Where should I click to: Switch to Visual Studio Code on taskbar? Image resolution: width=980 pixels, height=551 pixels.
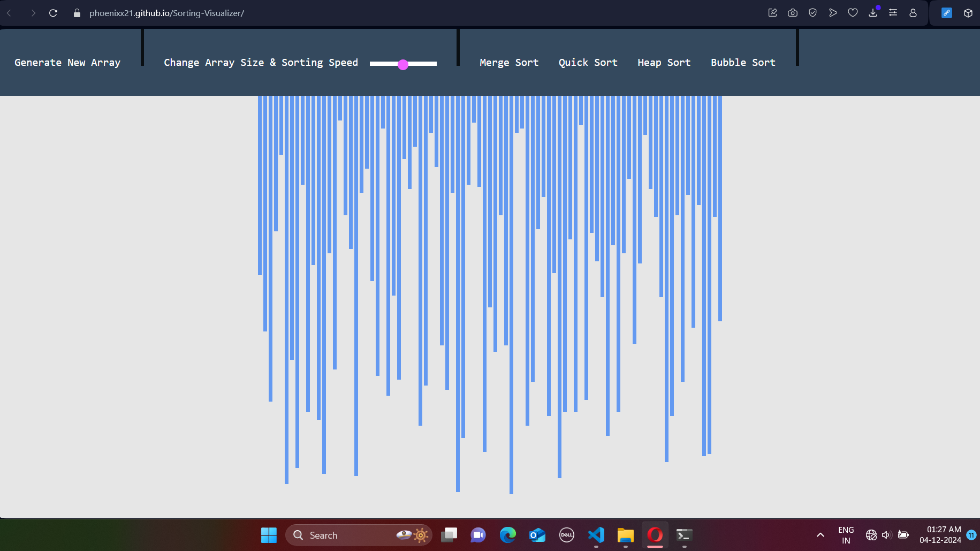[x=596, y=535]
